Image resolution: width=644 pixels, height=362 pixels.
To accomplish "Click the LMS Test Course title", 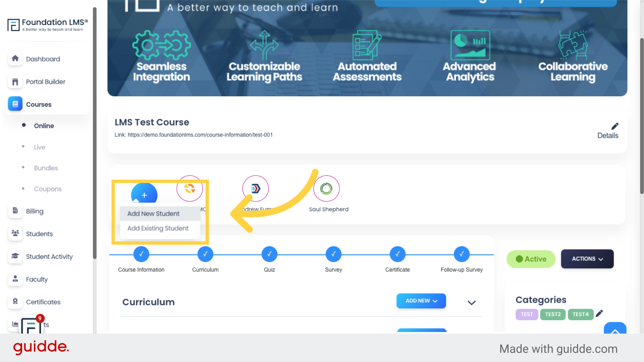I will pos(152,122).
